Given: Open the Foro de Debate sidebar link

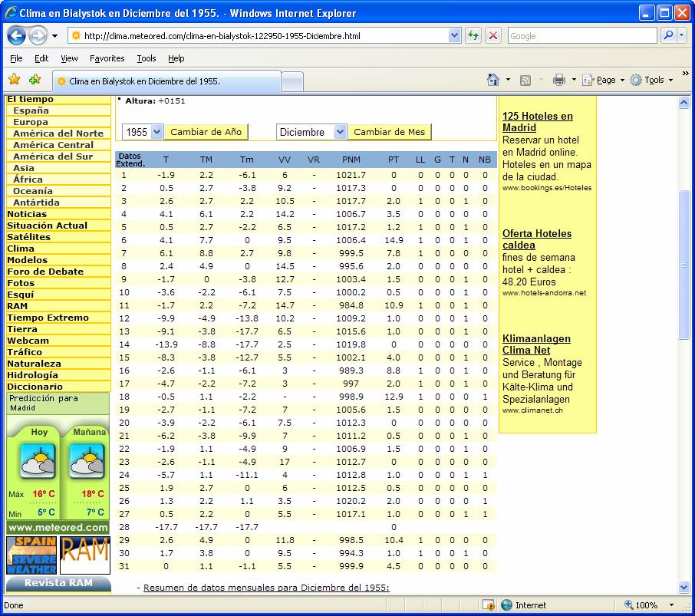Looking at the screenshot, I should coord(45,272).
